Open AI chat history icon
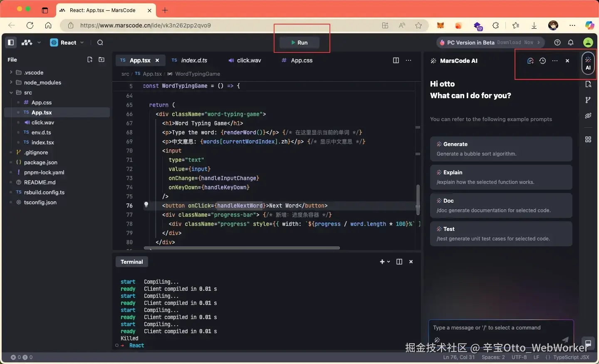The image size is (599, 364). coord(542,61)
